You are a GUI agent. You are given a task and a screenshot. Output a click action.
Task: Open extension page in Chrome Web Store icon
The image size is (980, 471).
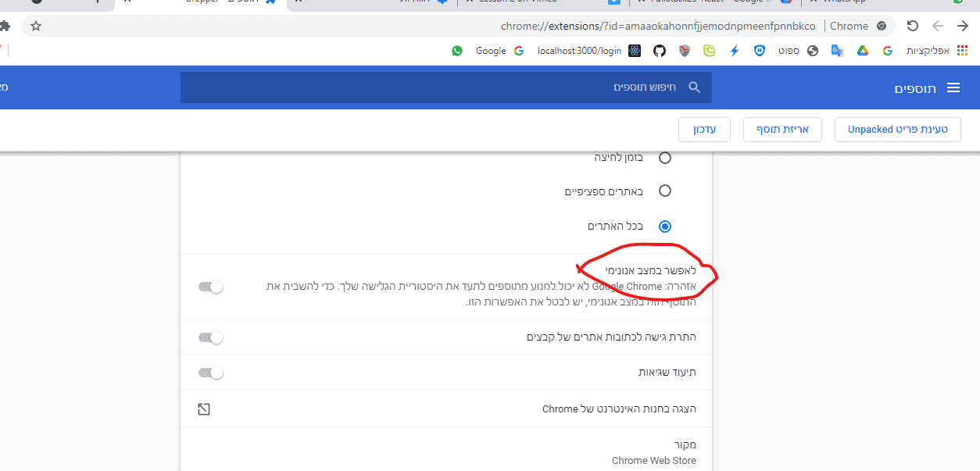(x=204, y=409)
